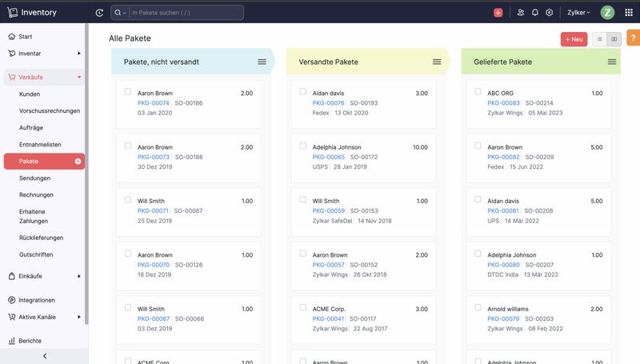The height and width of the screenshot is (364, 640).
Task: Open package link PKG-00059
Action: pyautogui.click(x=329, y=210)
